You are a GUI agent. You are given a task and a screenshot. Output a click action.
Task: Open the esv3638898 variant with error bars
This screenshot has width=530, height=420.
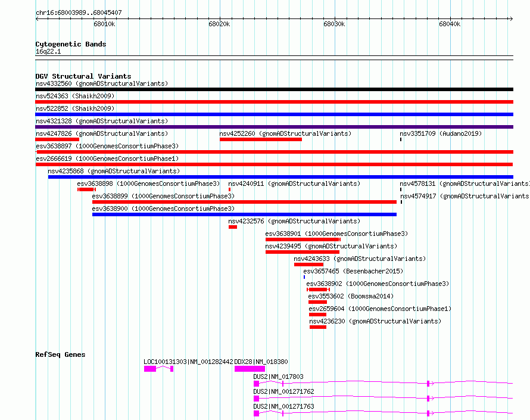pos(86,189)
